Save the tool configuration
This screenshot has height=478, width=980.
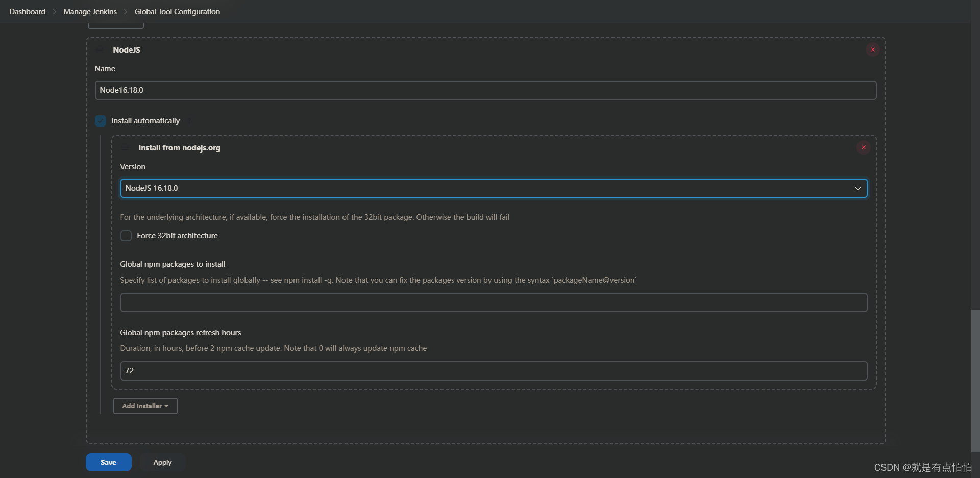109,462
